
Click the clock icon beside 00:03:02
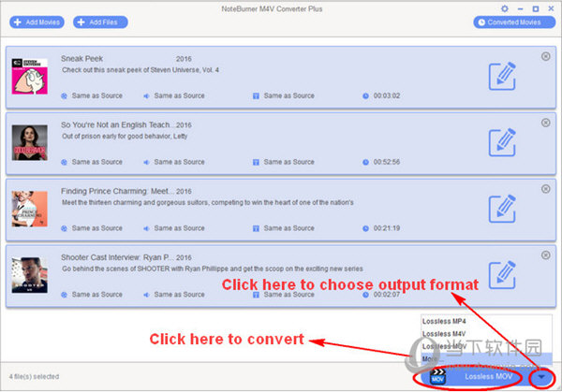(x=365, y=96)
